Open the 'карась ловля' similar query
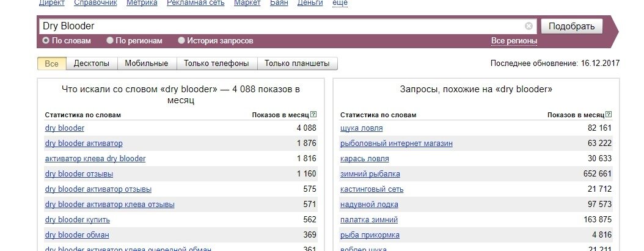The image size is (644, 251). (x=364, y=159)
